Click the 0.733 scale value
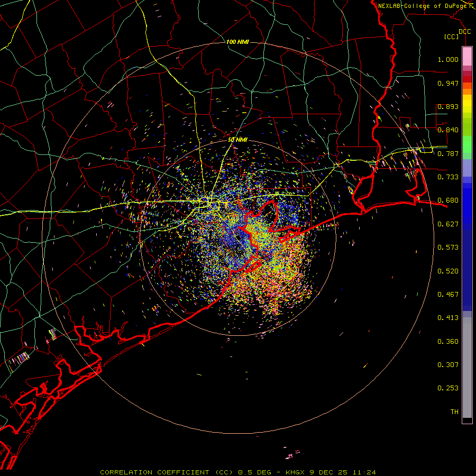 click(x=448, y=177)
